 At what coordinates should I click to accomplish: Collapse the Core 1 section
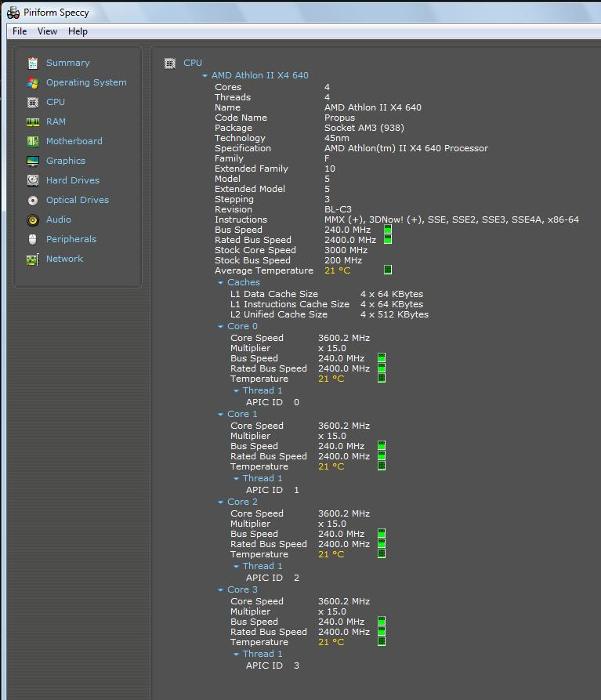coord(221,415)
